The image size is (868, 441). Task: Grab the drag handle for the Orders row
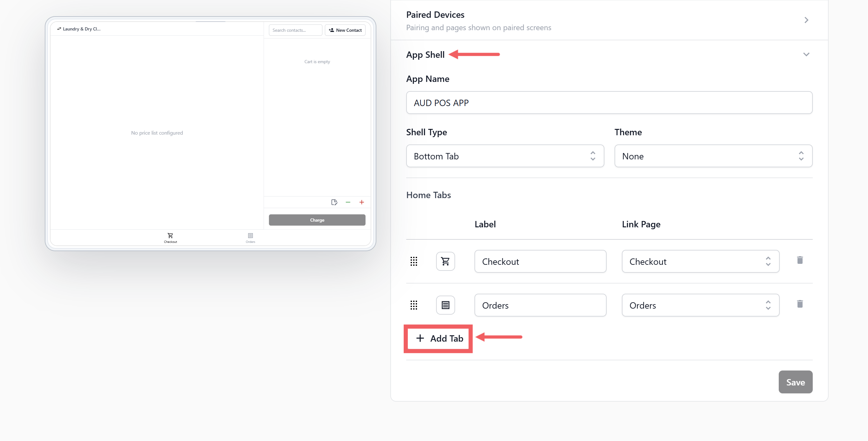414,305
